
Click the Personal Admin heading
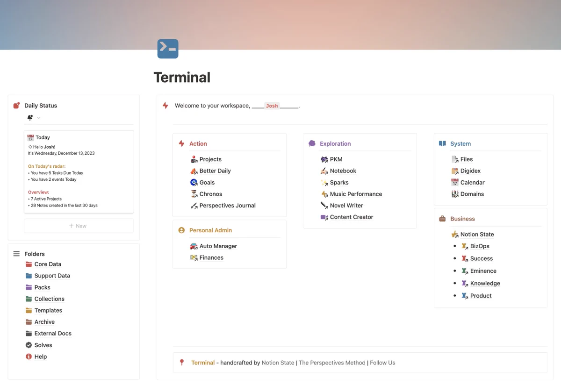210,230
